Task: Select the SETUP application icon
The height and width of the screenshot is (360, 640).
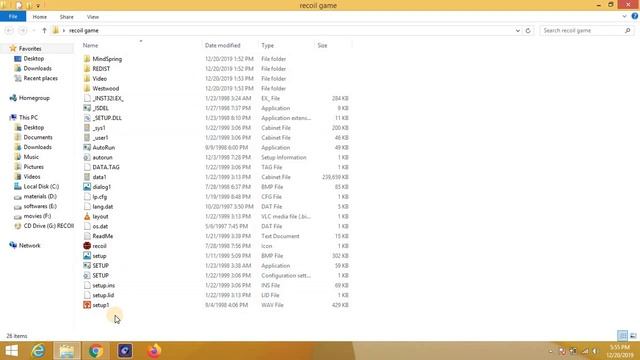Action: tap(87, 266)
